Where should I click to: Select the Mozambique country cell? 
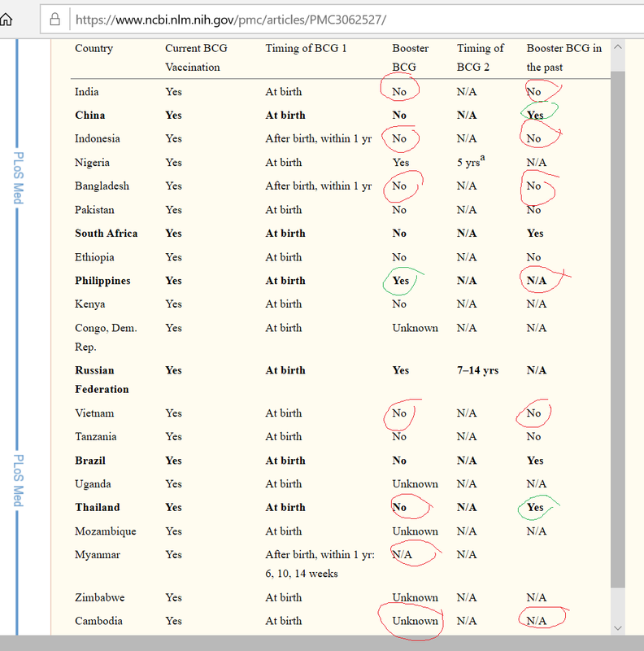[x=106, y=531]
